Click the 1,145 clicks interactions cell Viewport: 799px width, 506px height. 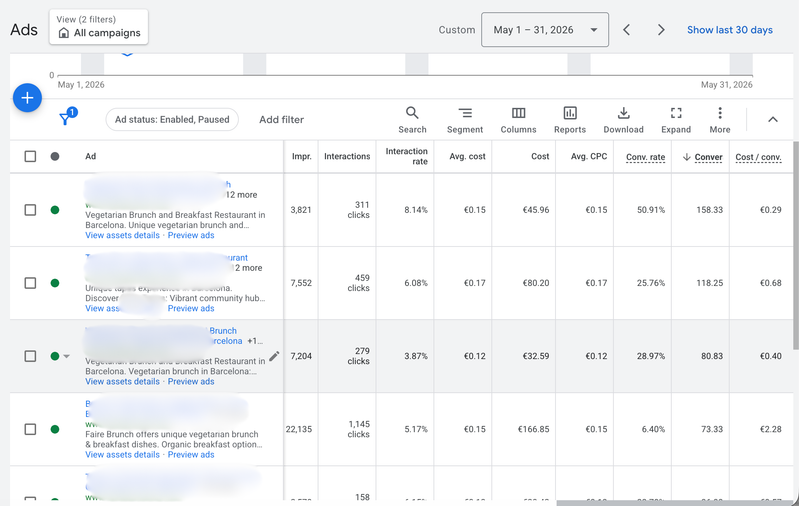point(358,429)
